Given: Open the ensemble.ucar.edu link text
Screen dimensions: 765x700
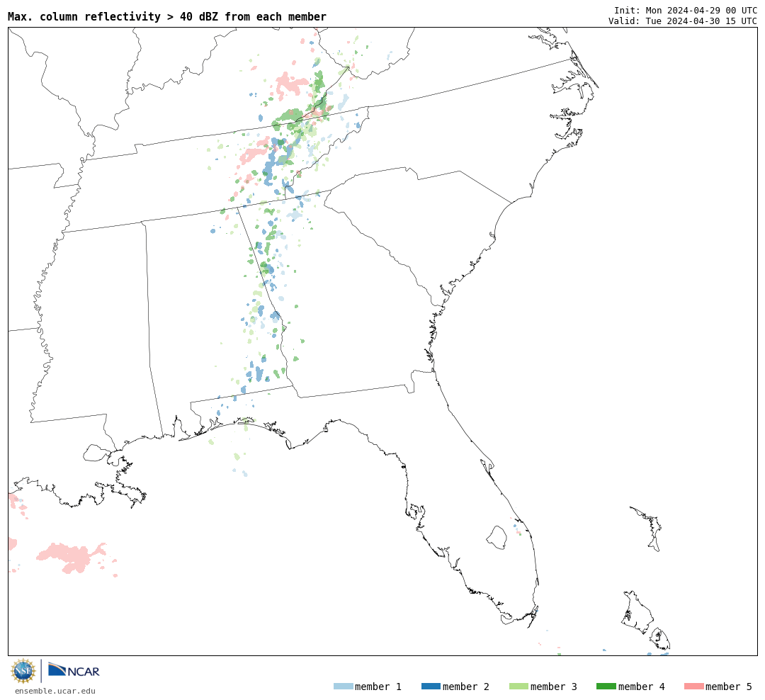Looking at the screenshot, I should pos(55,691).
